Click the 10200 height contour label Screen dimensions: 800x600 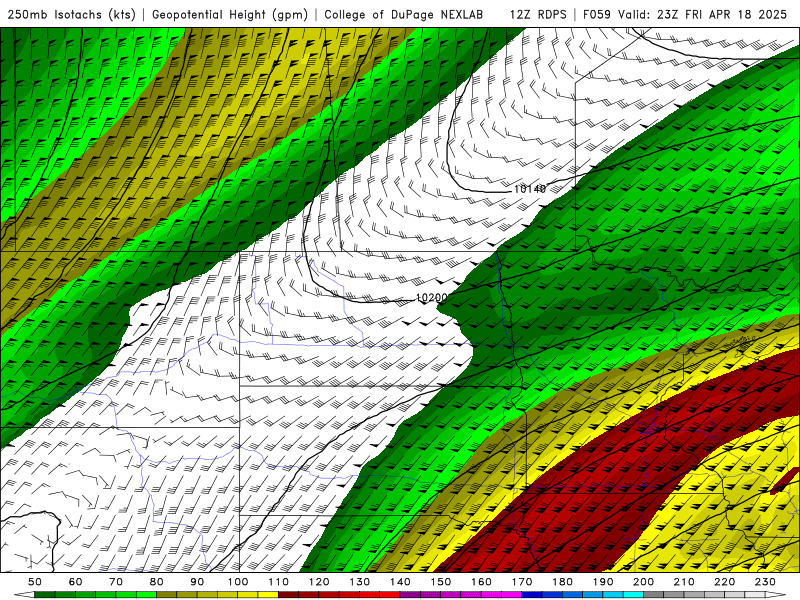pyautogui.click(x=432, y=297)
